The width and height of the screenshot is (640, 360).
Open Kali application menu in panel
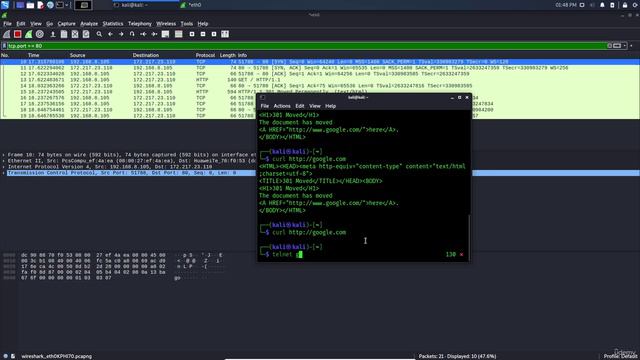5,5
